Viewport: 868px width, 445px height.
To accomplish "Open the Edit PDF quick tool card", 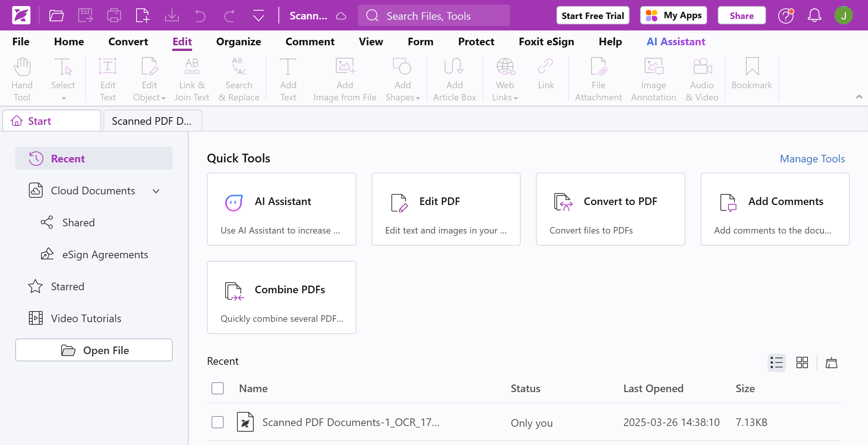I will point(446,209).
